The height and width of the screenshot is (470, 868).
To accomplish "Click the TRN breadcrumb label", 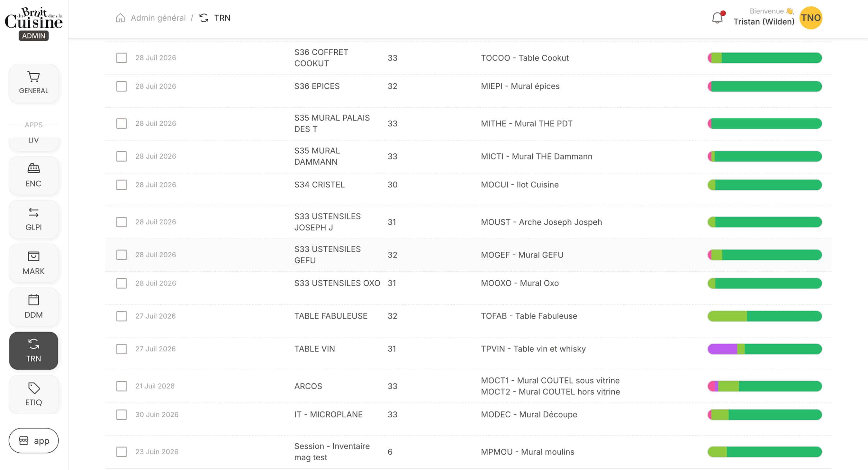I will click(222, 18).
